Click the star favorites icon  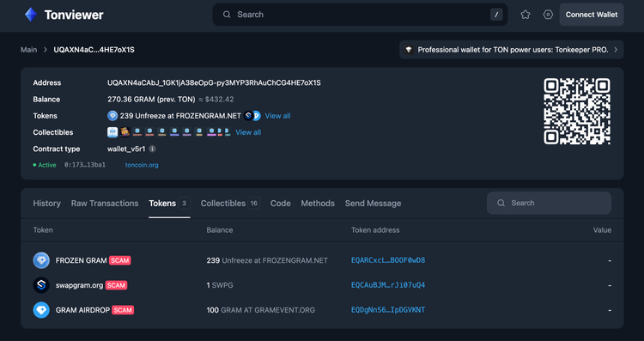[526, 15]
